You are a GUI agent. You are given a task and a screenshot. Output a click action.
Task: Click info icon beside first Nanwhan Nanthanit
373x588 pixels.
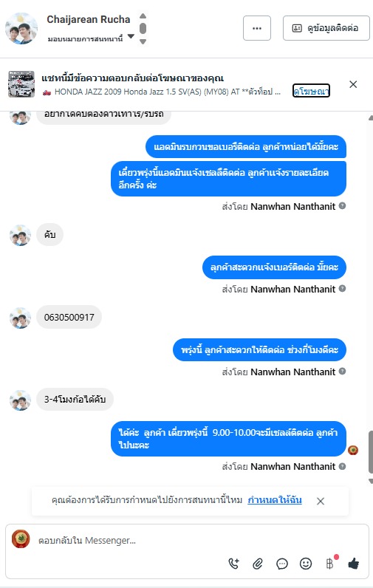click(342, 205)
